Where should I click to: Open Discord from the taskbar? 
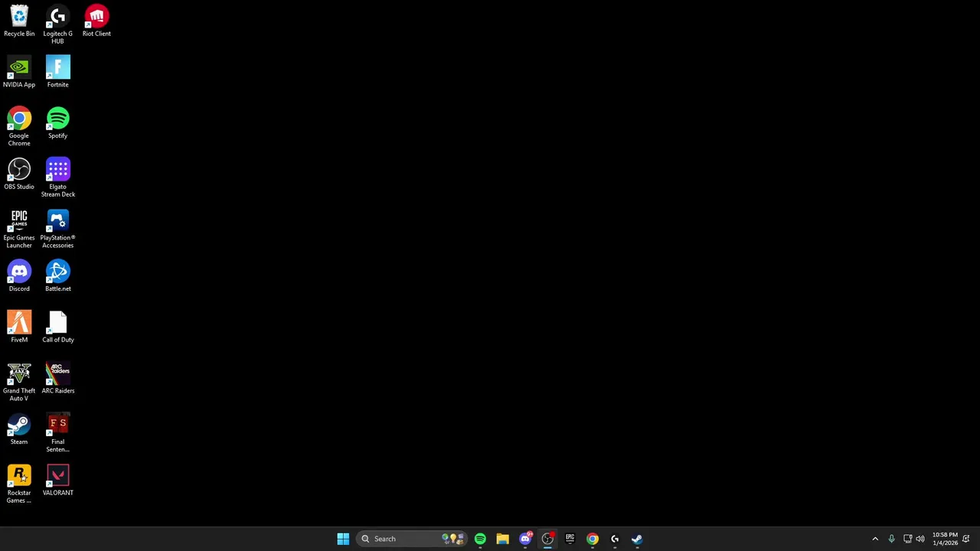[x=525, y=539]
